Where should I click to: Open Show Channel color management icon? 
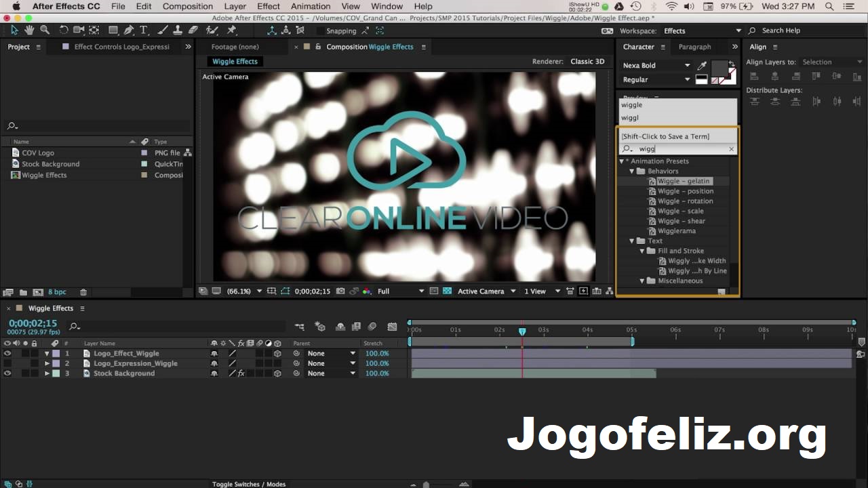pos(367,291)
